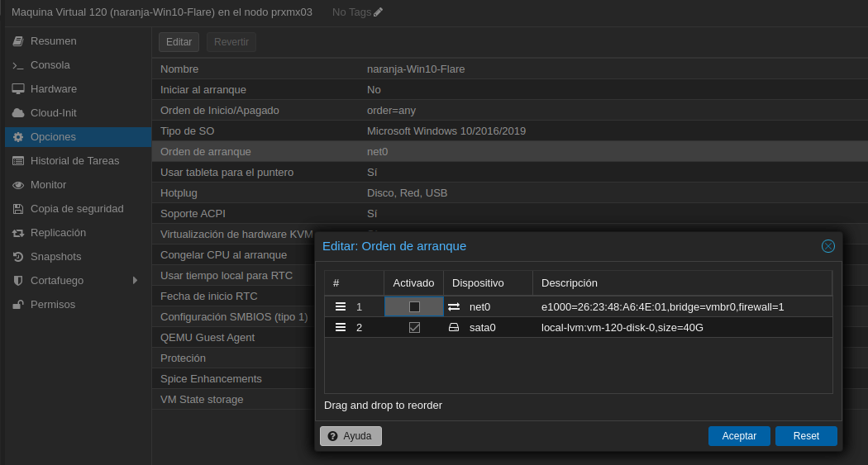The image size is (868, 465).
Task: Click the Activado column header
Action: pos(413,283)
